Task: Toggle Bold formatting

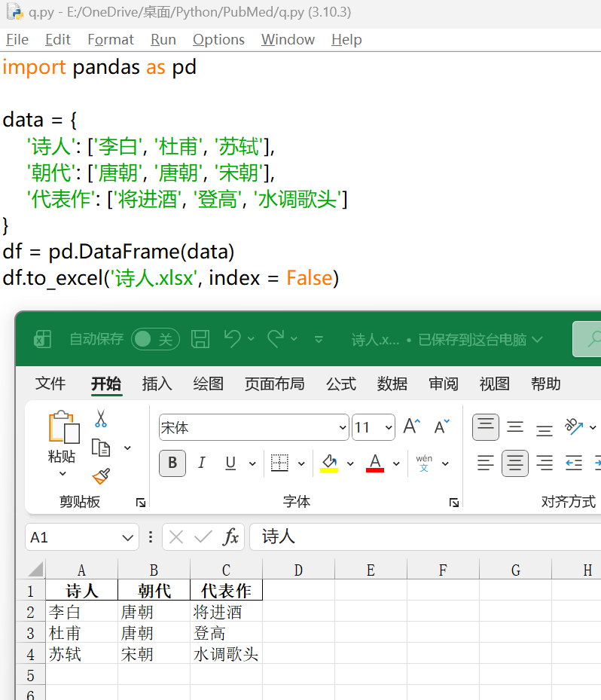Action: [172, 463]
